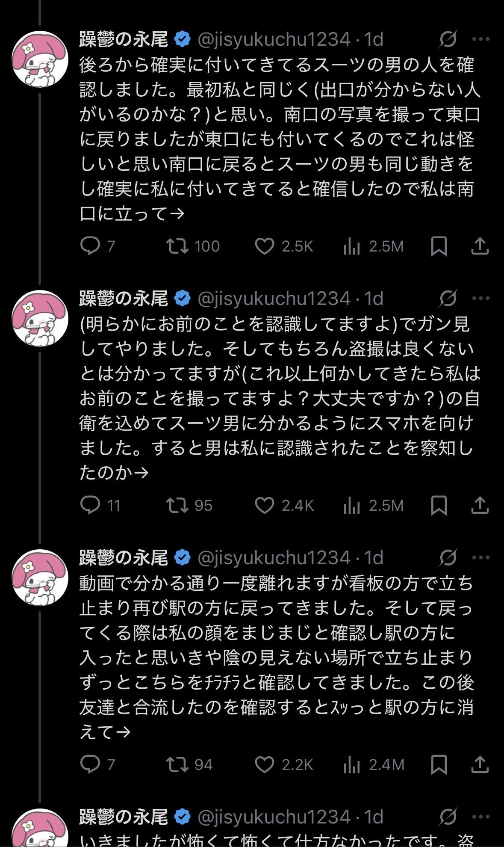Open the more options menu on the first tweet

tap(480, 38)
